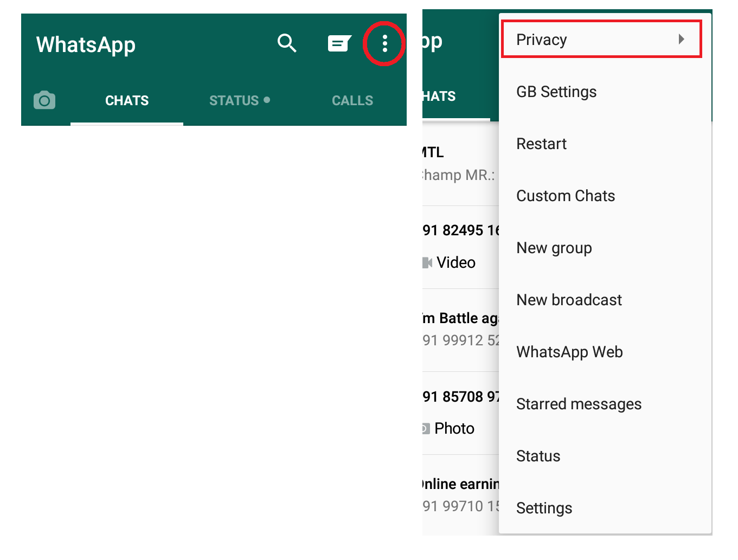
Task: Switch to the CALLS tab
Action: tap(352, 101)
